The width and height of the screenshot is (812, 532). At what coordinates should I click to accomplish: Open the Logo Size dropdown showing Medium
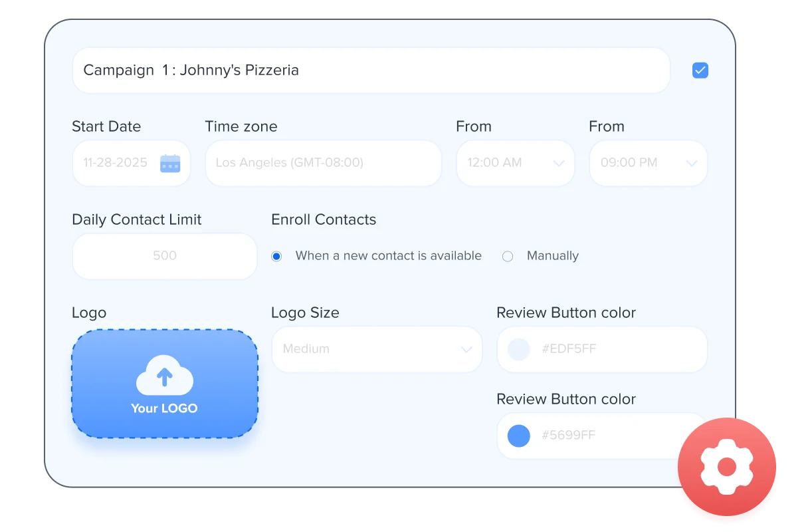click(x=377, y=349)
